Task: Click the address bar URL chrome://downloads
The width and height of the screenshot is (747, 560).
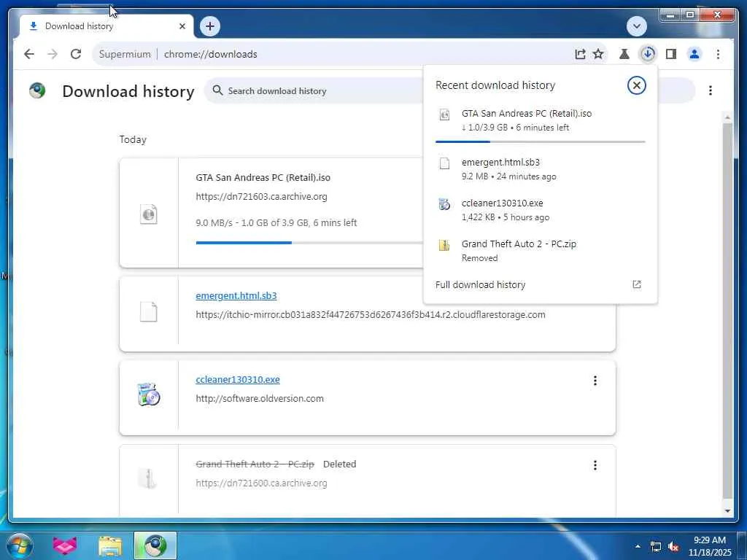Action: pos(211,54)
